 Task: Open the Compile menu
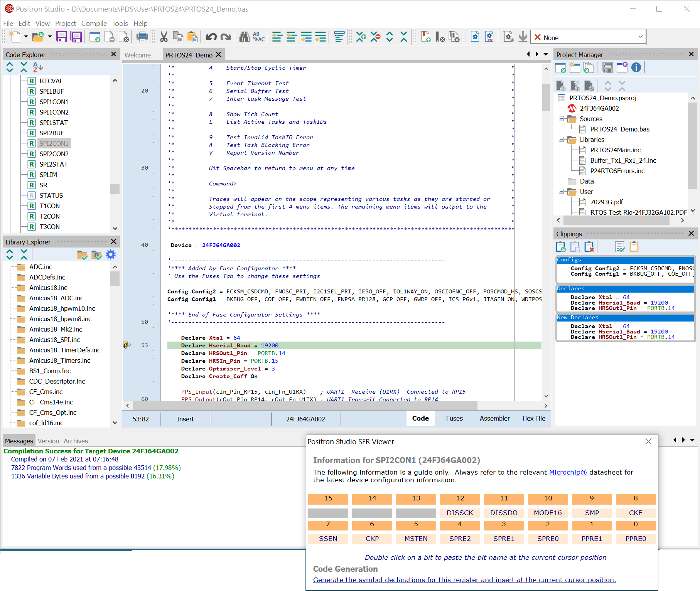[94, 24]
